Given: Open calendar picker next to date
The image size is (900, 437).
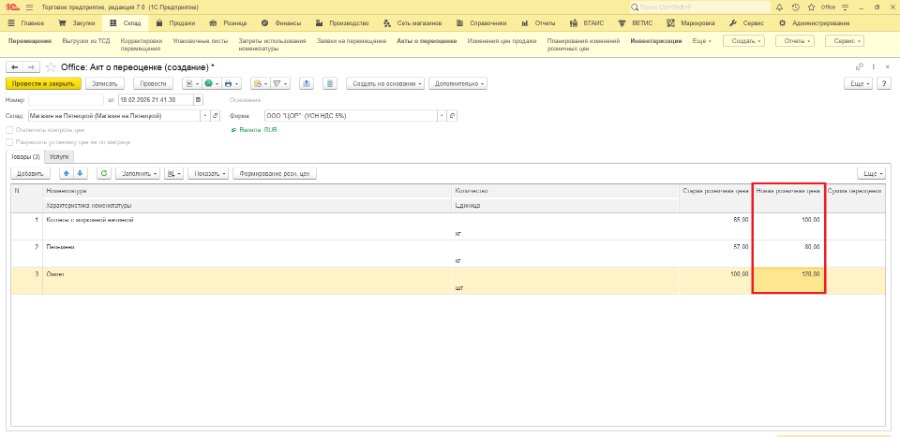Looking at the screenshot, I should click(198, 99).
